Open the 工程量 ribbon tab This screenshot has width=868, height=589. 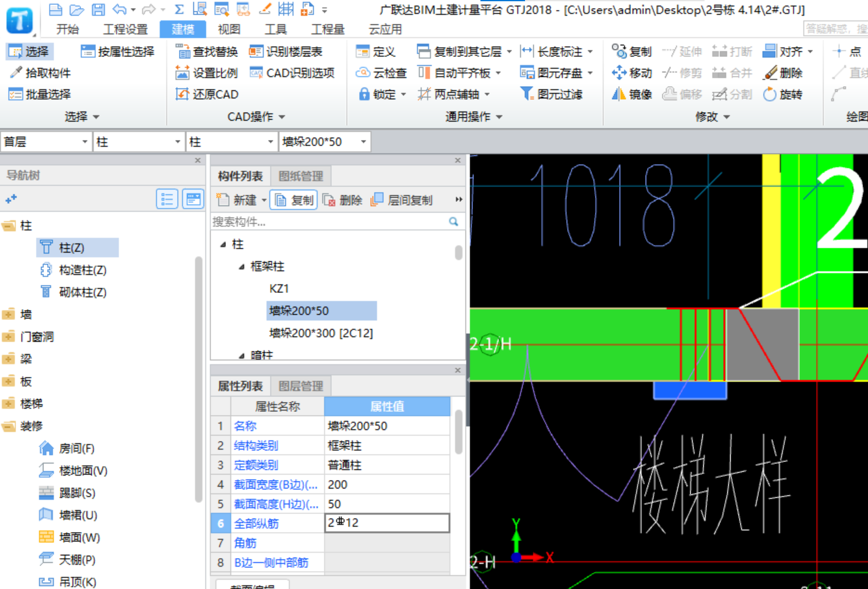point(328,29)
